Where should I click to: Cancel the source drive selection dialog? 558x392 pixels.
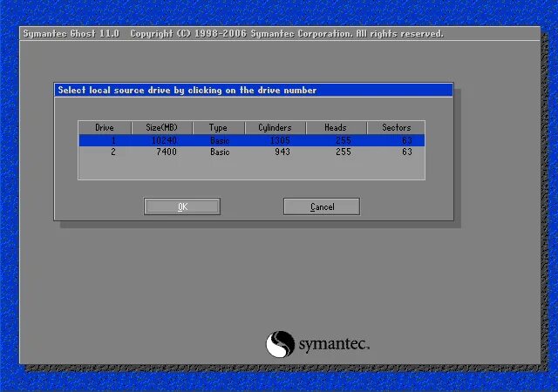322,206
